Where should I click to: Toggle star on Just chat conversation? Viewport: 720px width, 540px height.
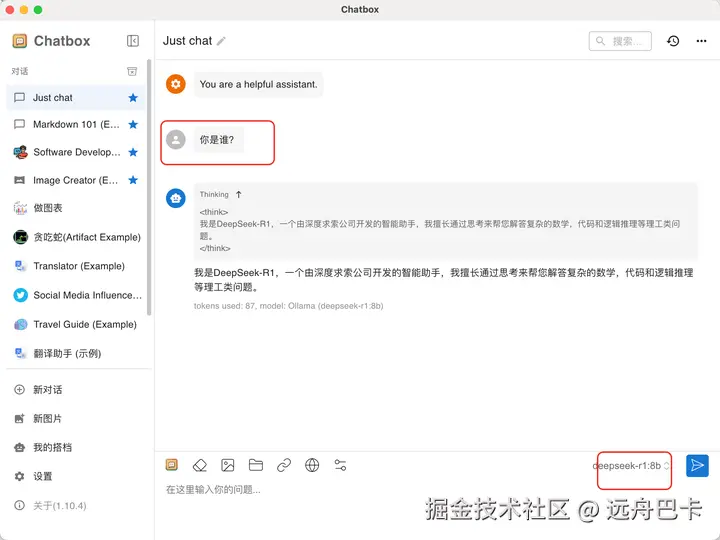[x=133, y=97]
